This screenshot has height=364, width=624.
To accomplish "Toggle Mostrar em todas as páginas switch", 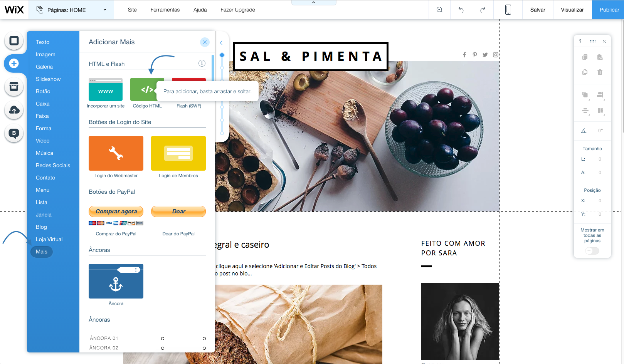I will 592,251.
